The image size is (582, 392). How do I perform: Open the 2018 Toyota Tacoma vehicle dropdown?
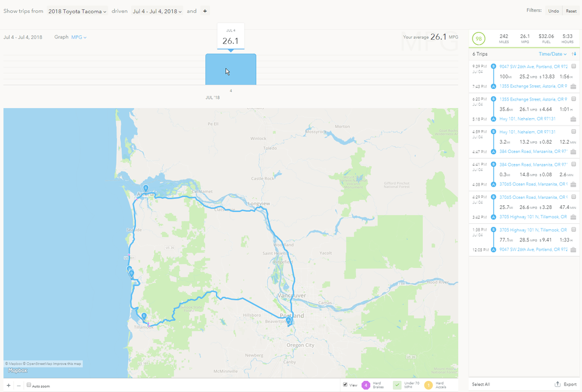(78, 11)
